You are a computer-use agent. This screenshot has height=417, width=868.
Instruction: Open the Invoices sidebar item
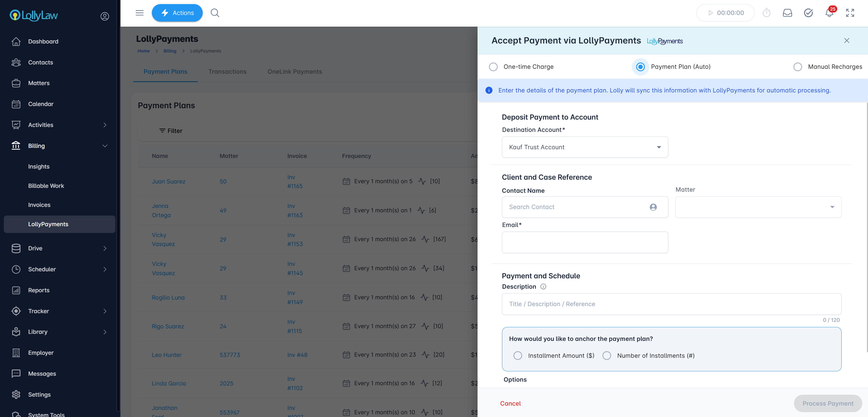click(39, 205)
